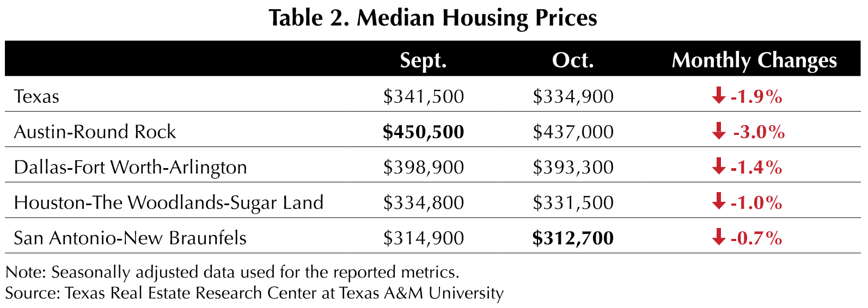Image resolution: width=868 pixels, height=308 pixels.
Task: Click the Houston-The Woodlands-Sugar Land label
Action: point(169,202)
